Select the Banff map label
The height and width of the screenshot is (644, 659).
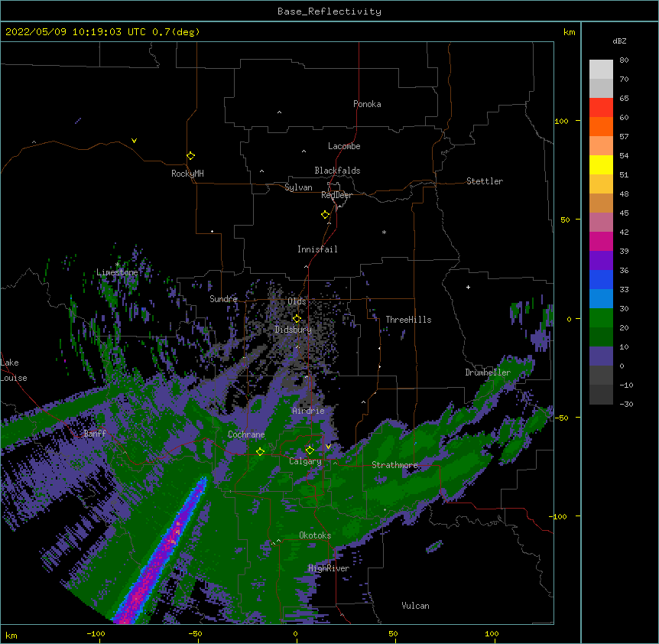point(95,434)
